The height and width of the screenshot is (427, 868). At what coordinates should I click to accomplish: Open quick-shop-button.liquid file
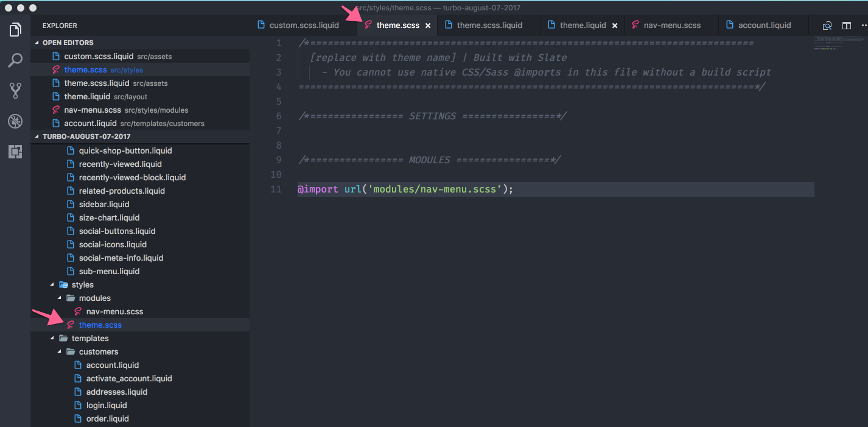140,150
